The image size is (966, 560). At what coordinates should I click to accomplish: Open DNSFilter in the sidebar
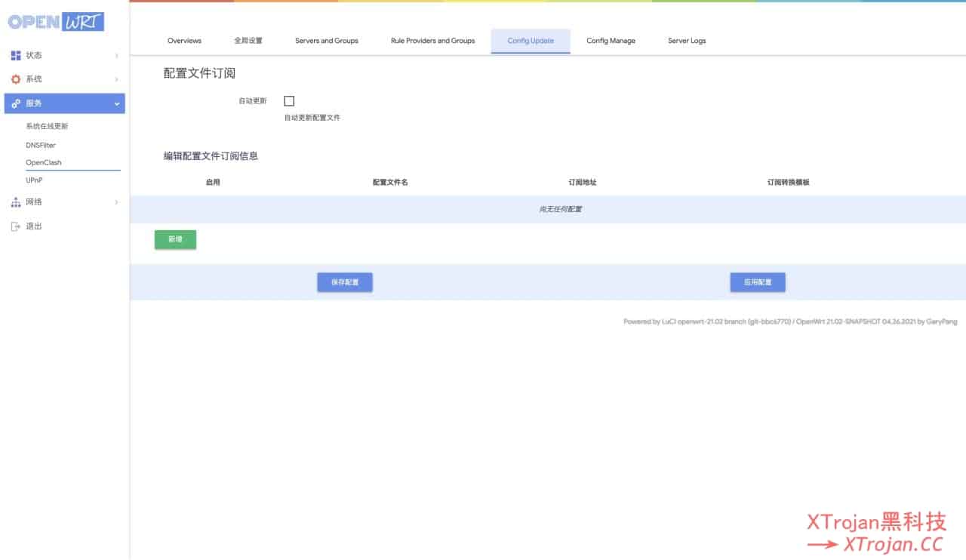(41, 145)
